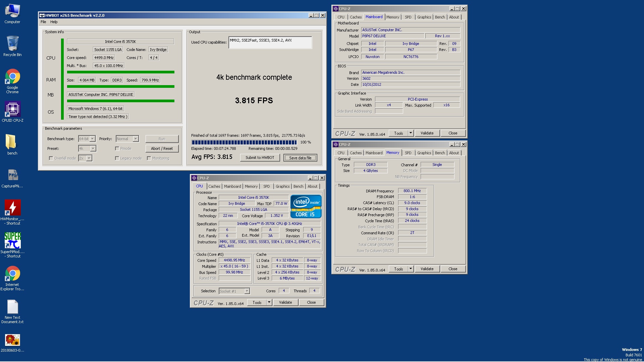This screenshot has width=644, height=362.
Task: Click the CPU-Z Mainboard window title icon
Action: pyautogui.click(x=336, y=9)
